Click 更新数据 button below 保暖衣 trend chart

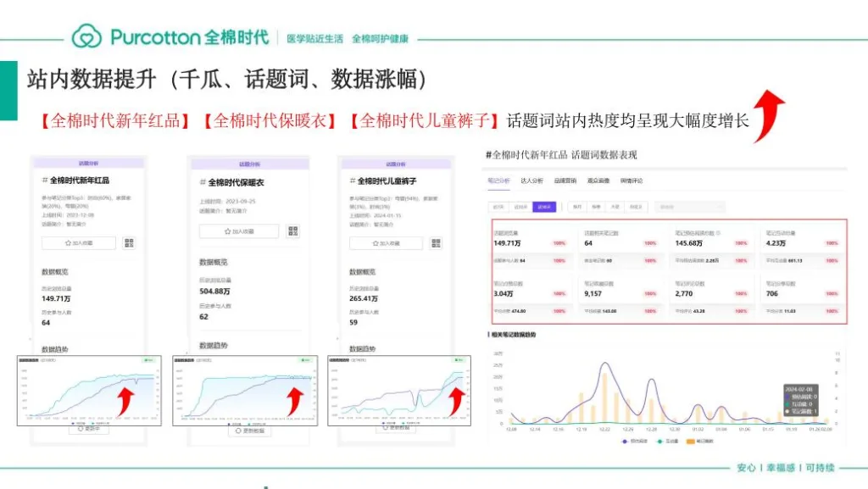click(244, 431)
